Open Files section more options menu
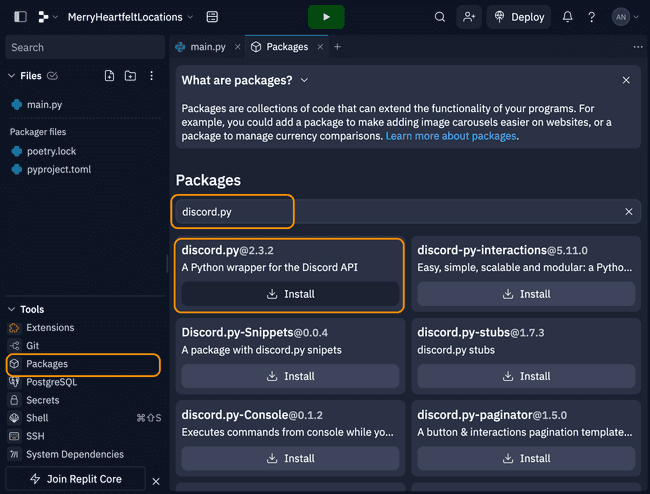 pos(151,76)
